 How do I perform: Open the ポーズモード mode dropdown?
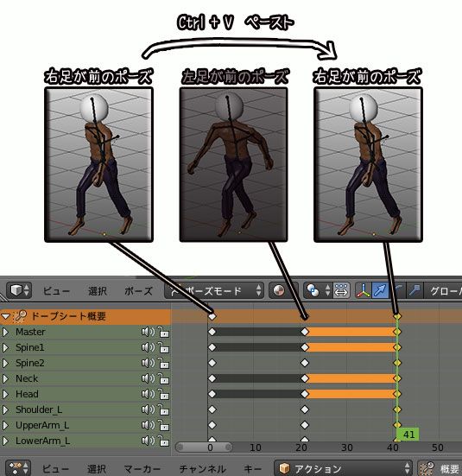[x=213, y=290]
